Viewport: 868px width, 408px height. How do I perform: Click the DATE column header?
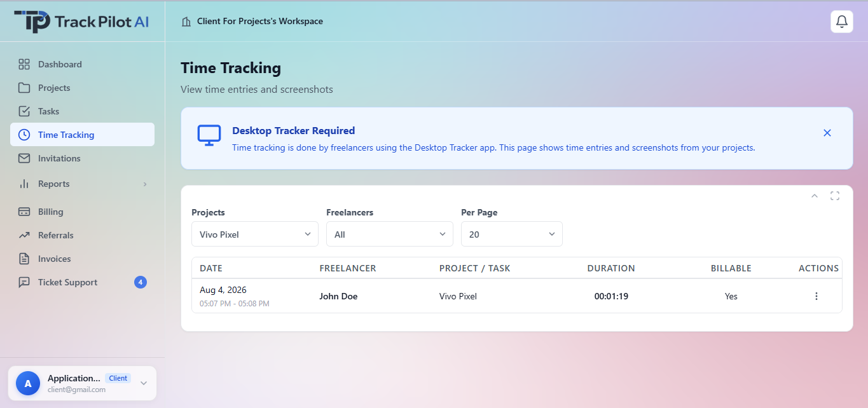pyautogui.click(x=211, y=268)
